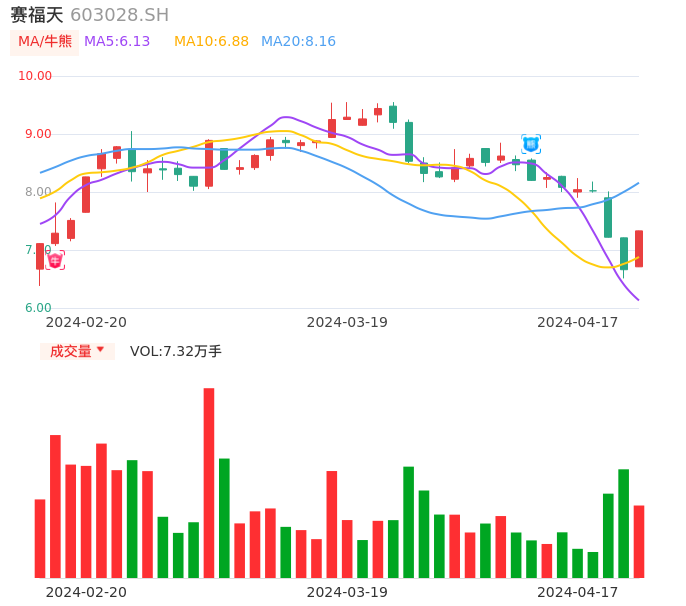
Task: Select the MA/牛熊 indicator tab
Action: (x=45, y=42)
